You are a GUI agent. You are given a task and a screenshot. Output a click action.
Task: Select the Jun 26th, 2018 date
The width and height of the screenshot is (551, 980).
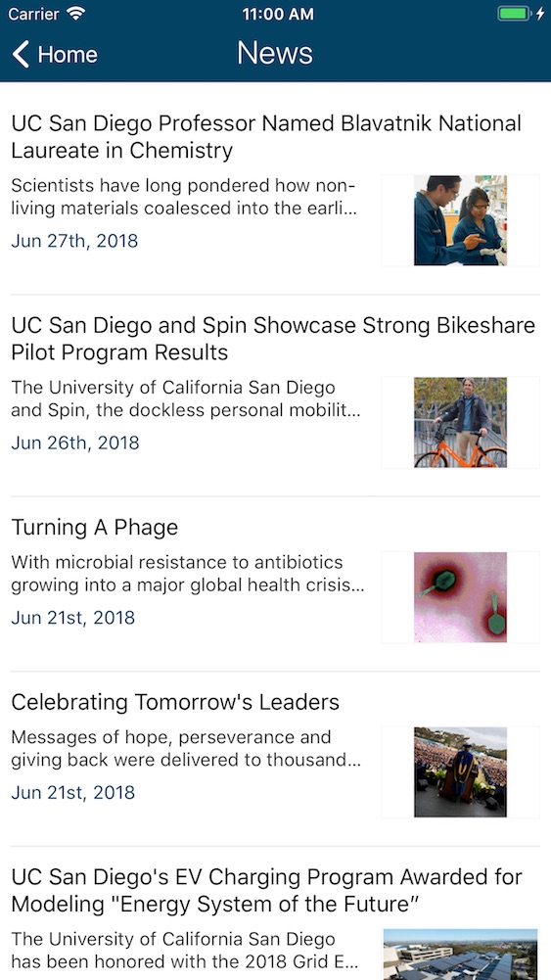pos(75,443)
